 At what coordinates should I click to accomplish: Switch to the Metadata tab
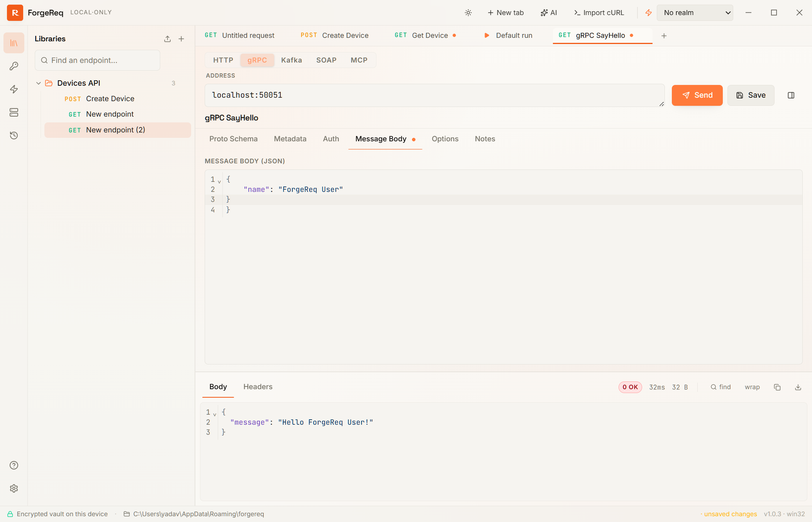point(290,139)
